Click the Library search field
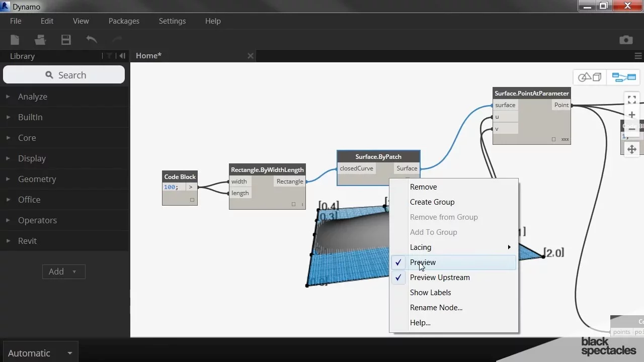Screen dimensions: 644x362 pos(64,75)
